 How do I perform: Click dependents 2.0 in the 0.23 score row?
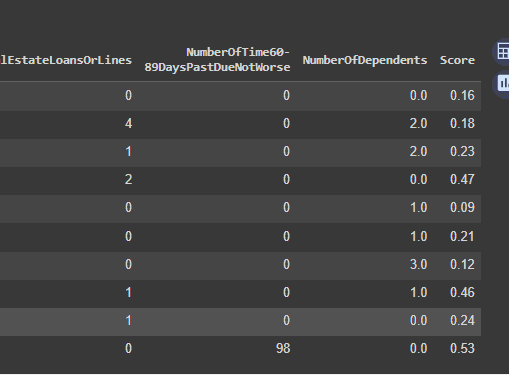(x=418, y=152)
